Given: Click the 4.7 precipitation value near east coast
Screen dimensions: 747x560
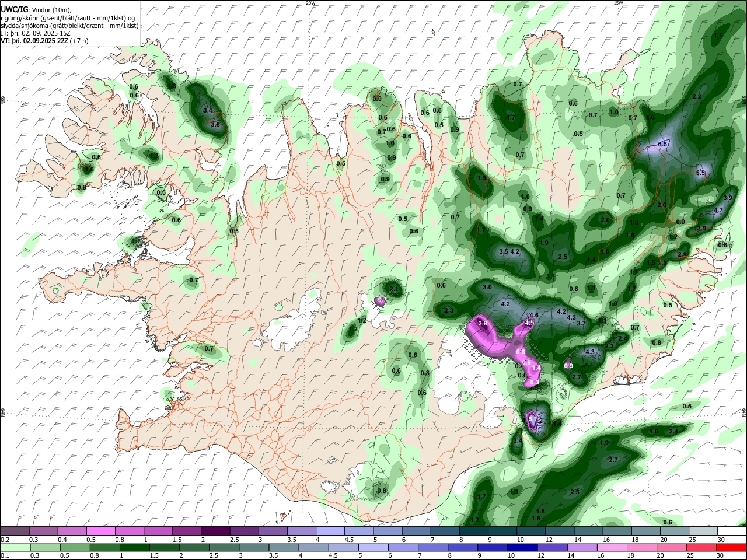Looking at the screenshot, I should click(x=719, y=210).
